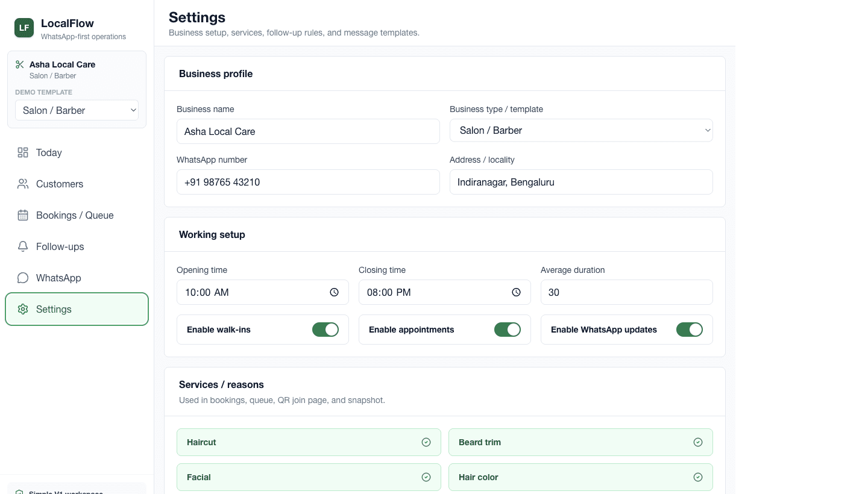
Task: Click the 'DEMO TEMPLATE' label
Action: (43, 92)
